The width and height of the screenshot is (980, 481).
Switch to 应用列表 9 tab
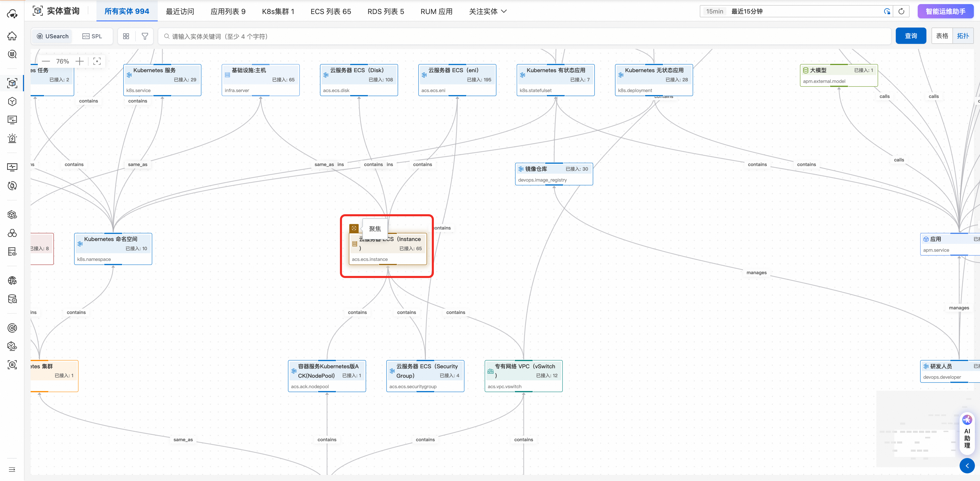pyautogui.click(x=228, y=11)
